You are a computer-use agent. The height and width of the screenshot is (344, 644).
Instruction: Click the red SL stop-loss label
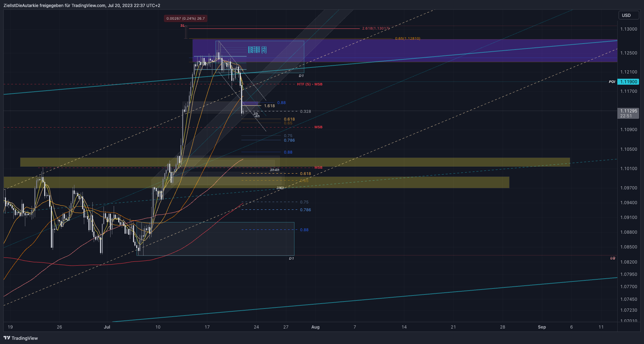[x=182, y=26]
